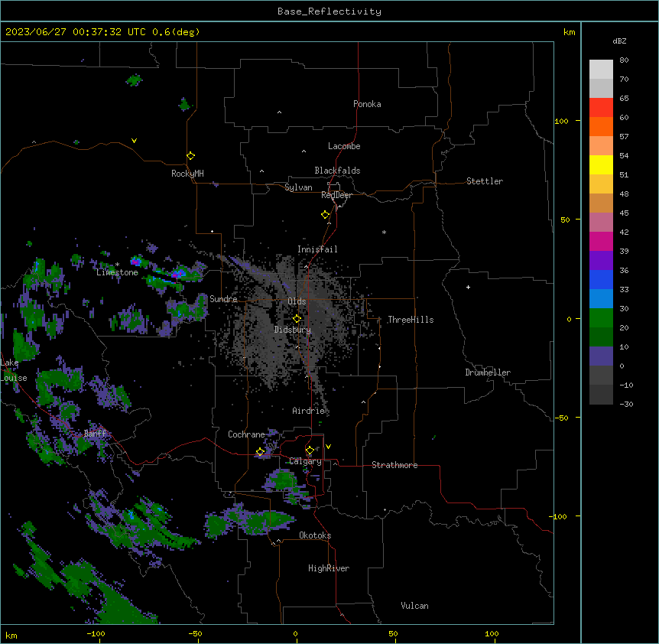Click the Vulcan label
Image resolution: width=659 pixels, height=644 pixels.
pos(415,606)
